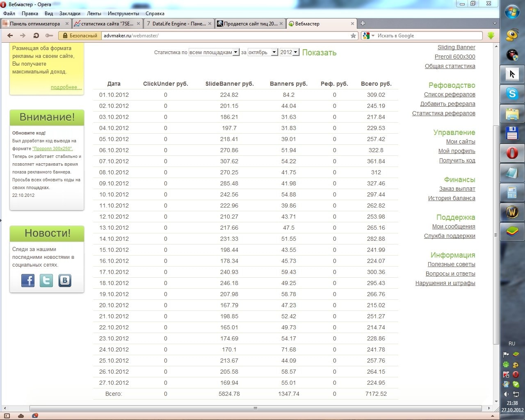
Task: Open the year dropdown showing 2012
Action: point(295,52)
